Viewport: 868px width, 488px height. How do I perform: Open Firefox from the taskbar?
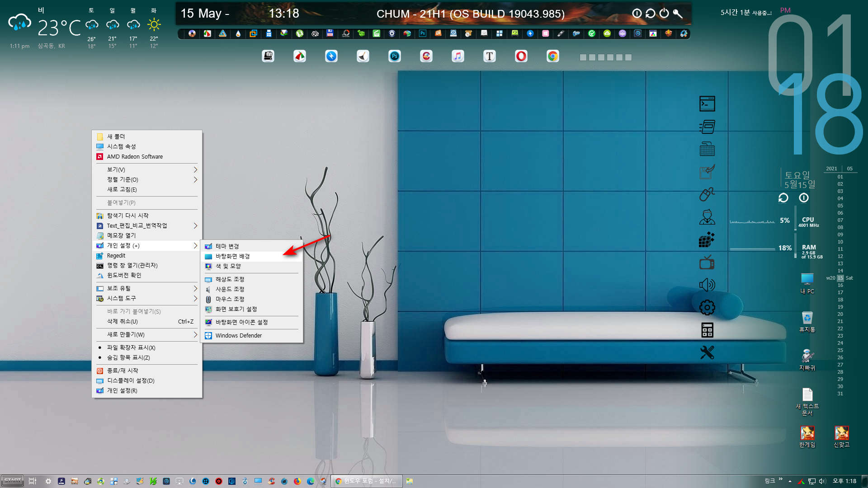[297, 481]
